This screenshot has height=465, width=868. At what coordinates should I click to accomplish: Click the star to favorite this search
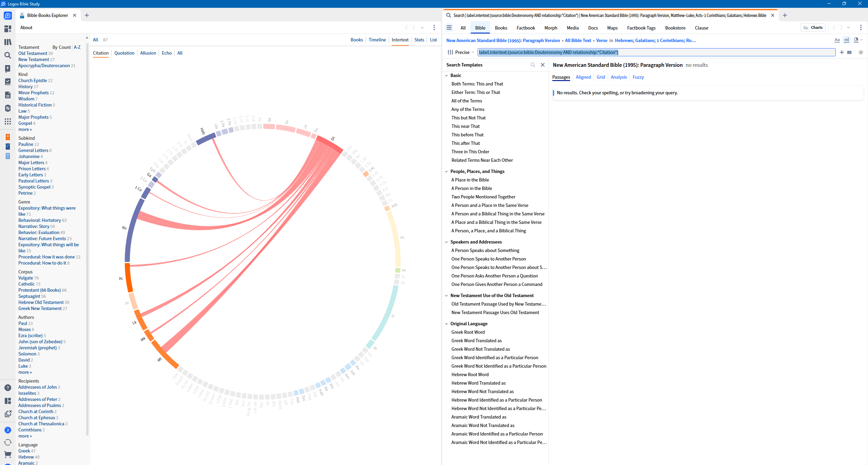861,52
